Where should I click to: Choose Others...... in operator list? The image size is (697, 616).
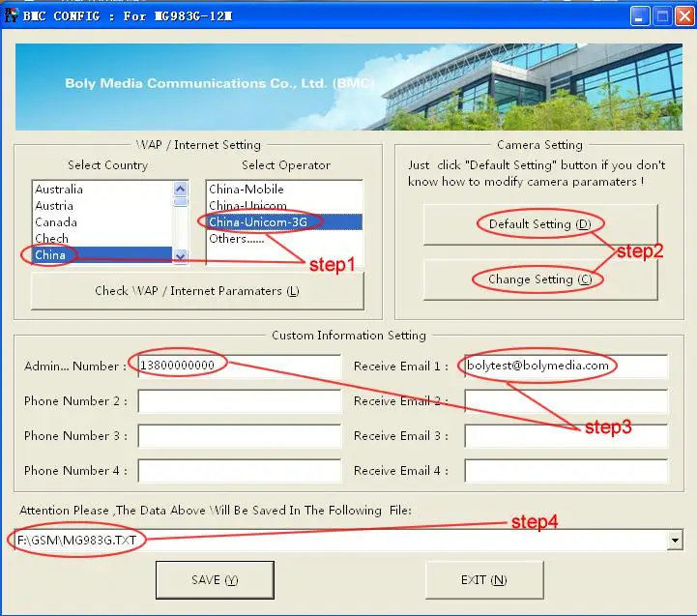click(x=284, y=239)
